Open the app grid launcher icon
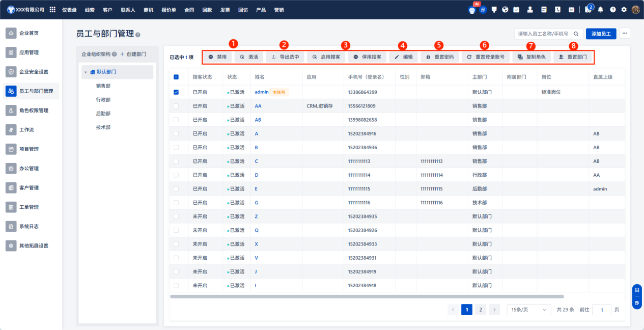The height and width of the screenshot is (330, 644). (52, 10)
